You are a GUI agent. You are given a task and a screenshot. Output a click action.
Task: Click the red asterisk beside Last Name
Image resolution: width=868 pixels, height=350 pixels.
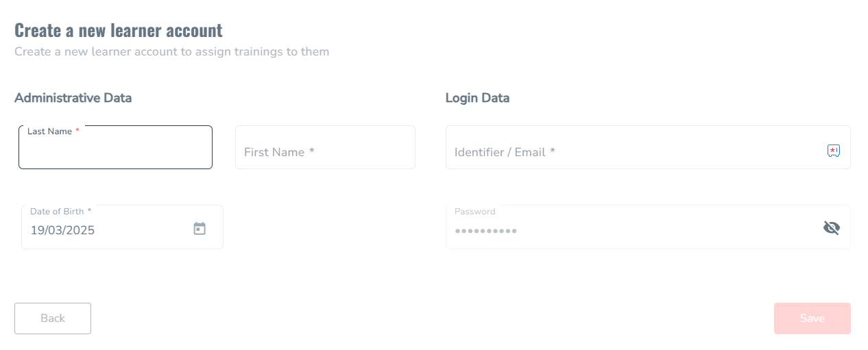pyautogui.click(x=77, y=130)
